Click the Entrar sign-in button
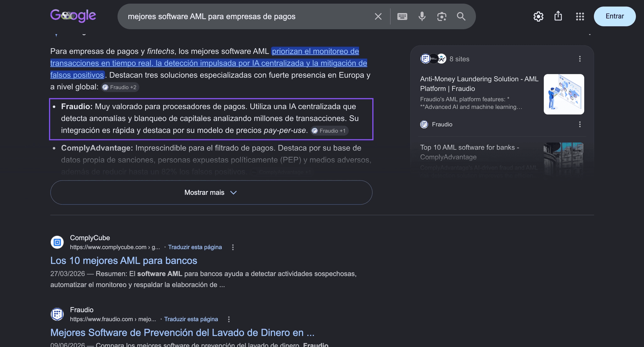 coord(614,16)
